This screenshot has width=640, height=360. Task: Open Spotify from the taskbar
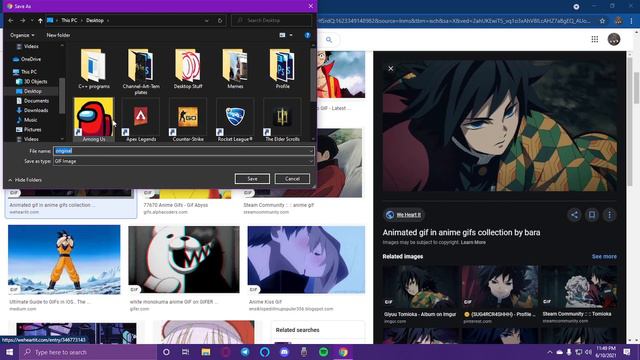[x=324, y=352]
